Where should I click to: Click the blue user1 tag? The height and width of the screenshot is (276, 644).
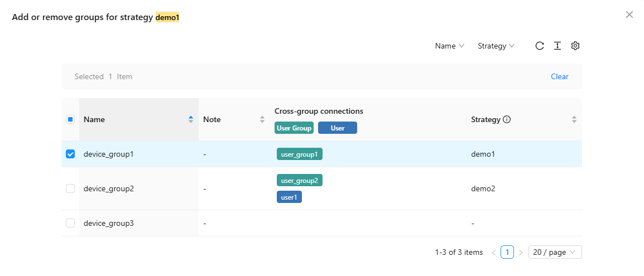coord(289,197)
